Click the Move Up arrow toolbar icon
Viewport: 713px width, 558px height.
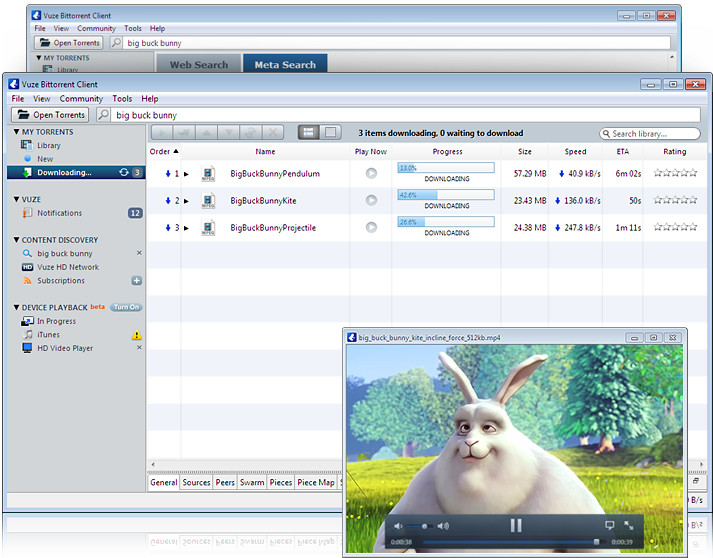click(x=206, y=133)
